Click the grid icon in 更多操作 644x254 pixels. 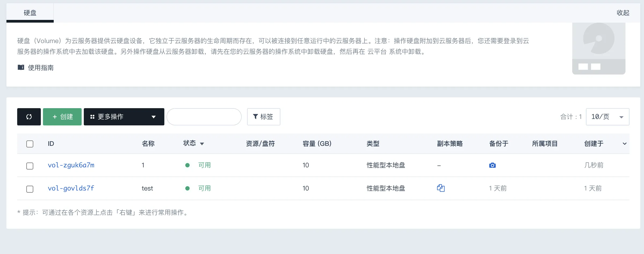92,117
